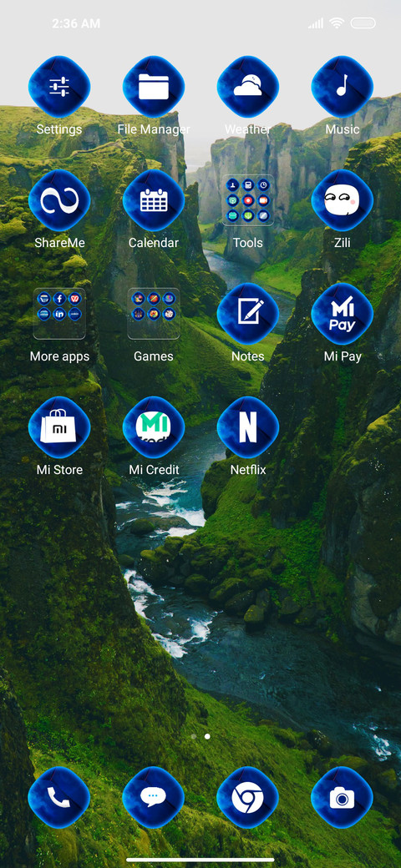Tap the current page indicator dot
This screenshot has height=868, width=401.
pyautogui.click(x=207, y=736)
